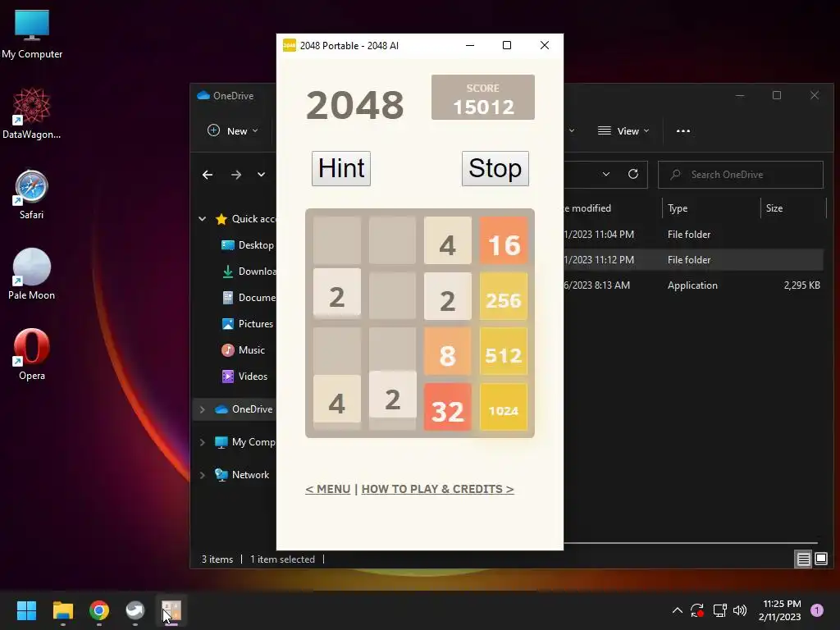Click the 8 tile on the board
840x630 pixels.
click(x=447, y=351)
